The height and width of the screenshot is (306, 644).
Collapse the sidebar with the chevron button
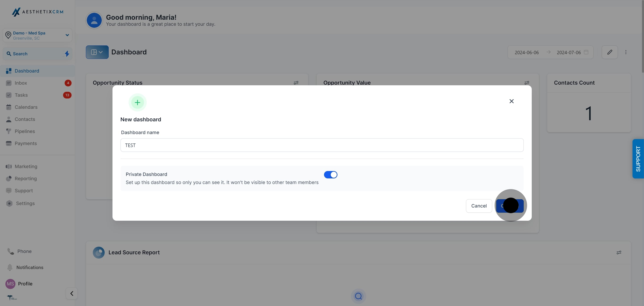72,293
